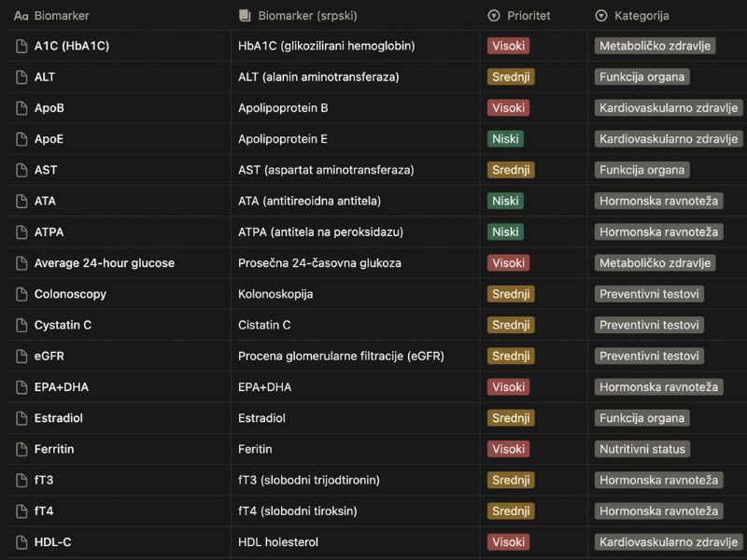Click the Kardiovaskularno zdravlje tag for HDL-C
Screen dimensions: 747x560
coord(669,542)
